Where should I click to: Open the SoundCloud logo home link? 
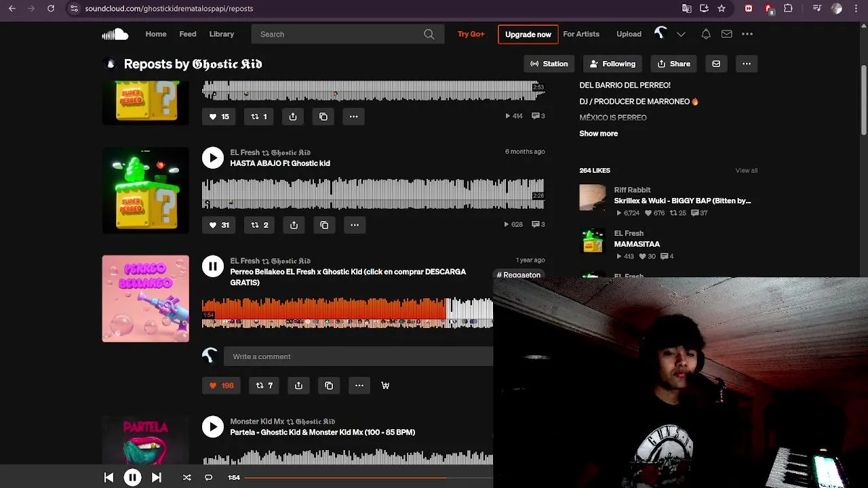(115, 34)
